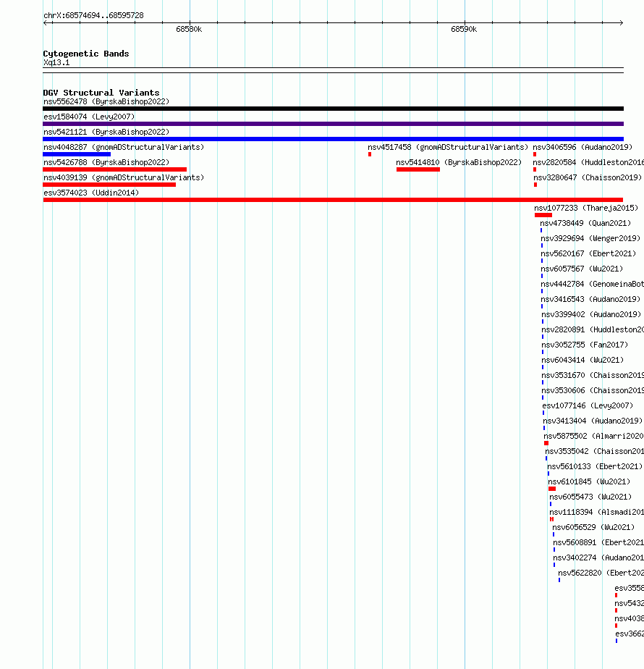Image resolution: width=644 pixels, height=669 pixels.
Task: Select the red nsv6101845 variant bar
Action: (x=552, y=489)
